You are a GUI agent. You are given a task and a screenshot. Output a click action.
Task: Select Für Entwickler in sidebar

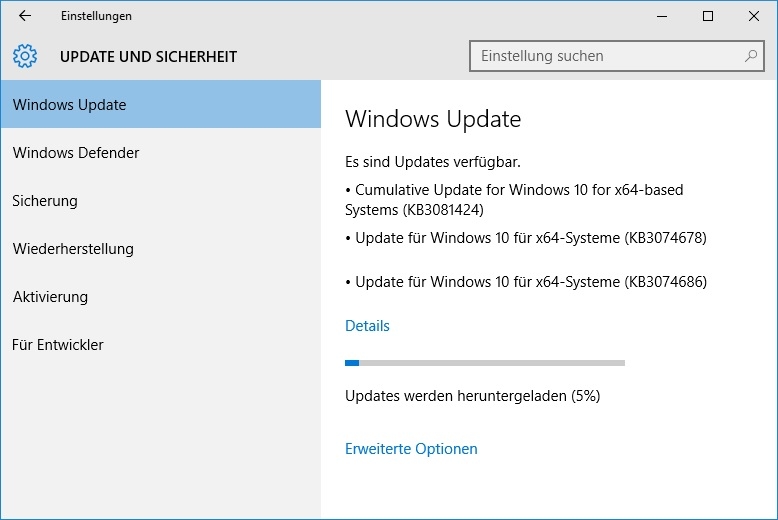(x=161, y=345)
